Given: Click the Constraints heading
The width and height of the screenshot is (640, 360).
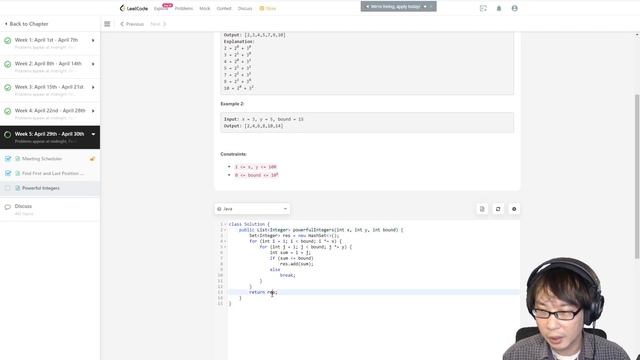Looking at the screenshot, I should (233, 154).
